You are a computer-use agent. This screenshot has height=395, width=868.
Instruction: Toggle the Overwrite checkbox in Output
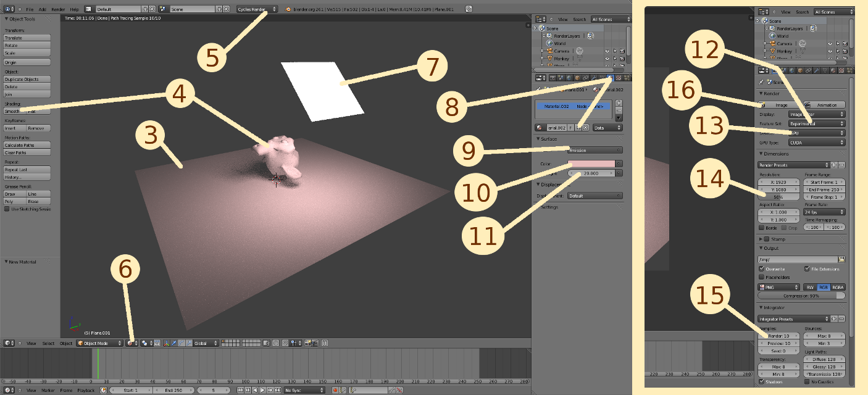(x=761, y=269)
